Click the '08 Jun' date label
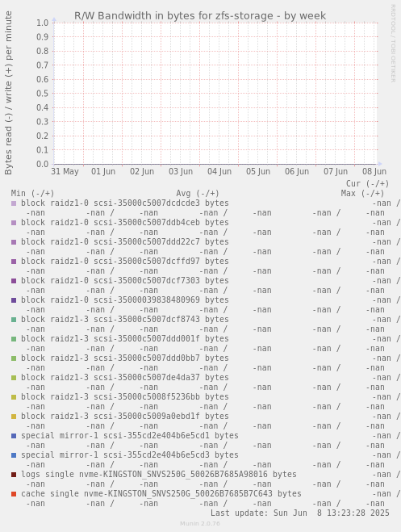This screenshot has width=401, height=532. pyautogui.click(x=374, y=171)
